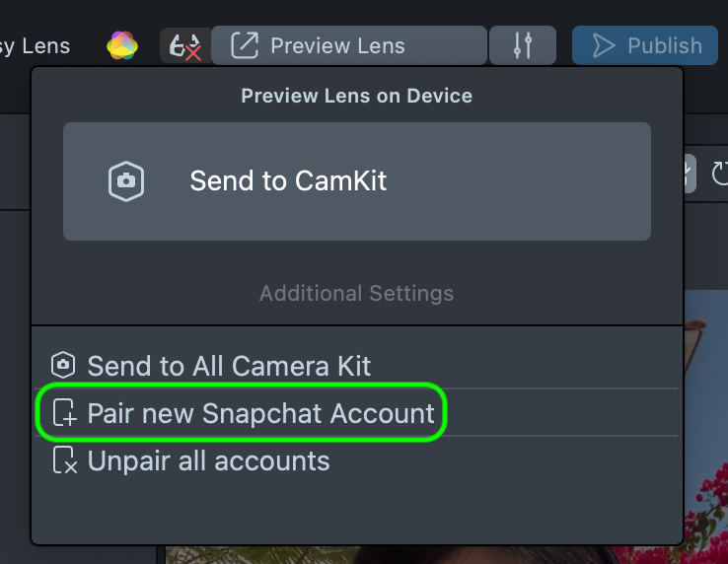This screenshot has width=728, height=564.
Task: Select Send to All Camera Kit
Action: 229,366
